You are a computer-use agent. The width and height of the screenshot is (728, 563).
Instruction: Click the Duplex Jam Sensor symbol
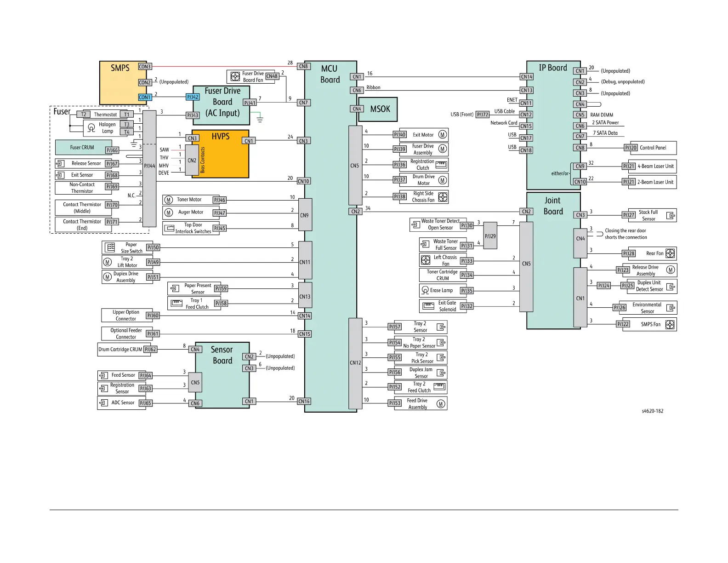point(441,372)
